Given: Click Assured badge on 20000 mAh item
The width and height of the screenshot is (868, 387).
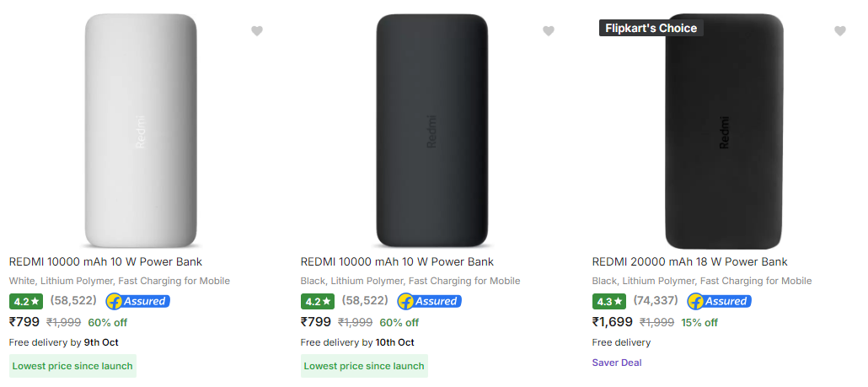Looking at the screenshot, I should click(x=719, y=301).
